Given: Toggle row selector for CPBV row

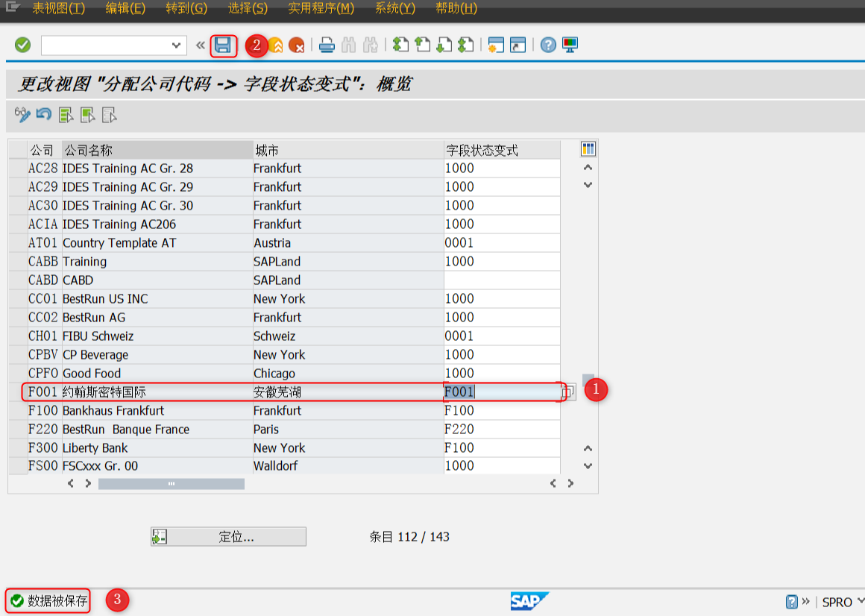Looking at the screenshot, I should point(18,354).
